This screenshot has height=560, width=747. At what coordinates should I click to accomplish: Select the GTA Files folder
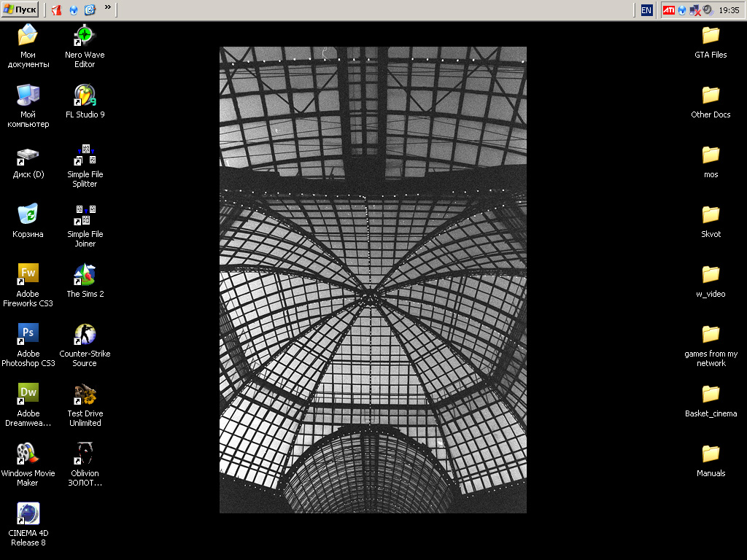[711, 42]
